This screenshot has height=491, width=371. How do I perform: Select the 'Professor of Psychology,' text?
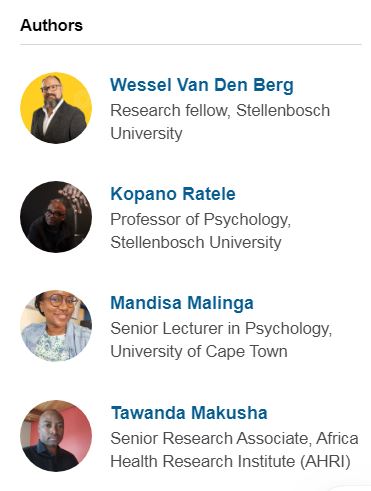point(201,220)
